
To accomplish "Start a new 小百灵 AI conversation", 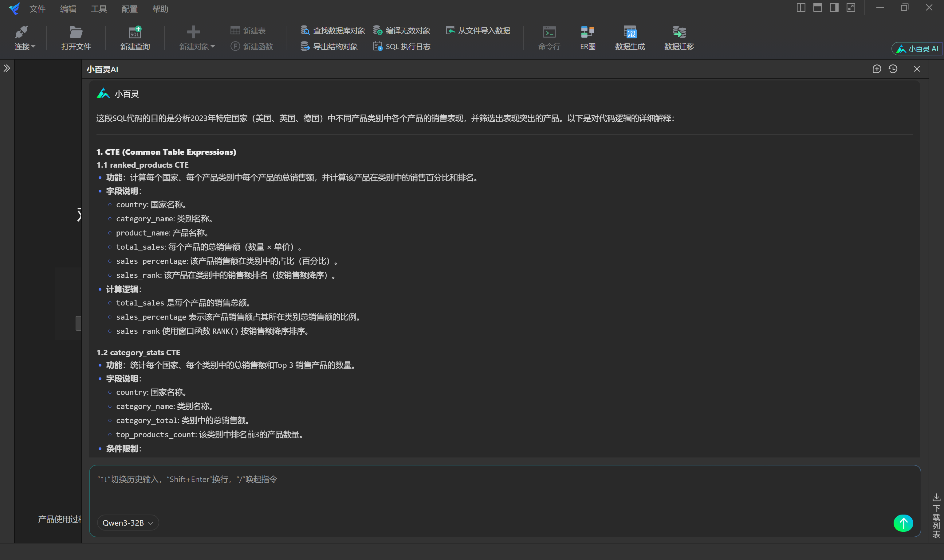I will click(876, 69).
